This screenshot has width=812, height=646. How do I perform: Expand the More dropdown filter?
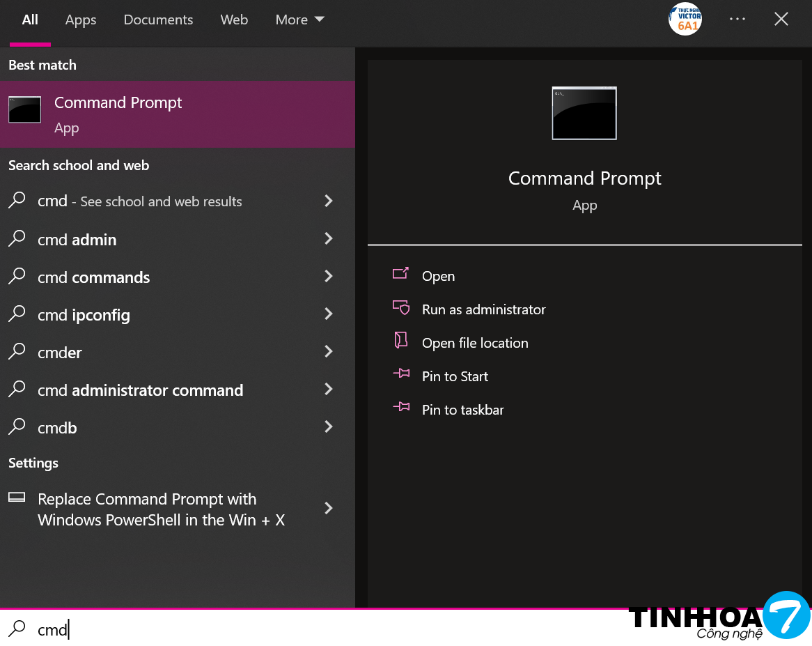299,20
